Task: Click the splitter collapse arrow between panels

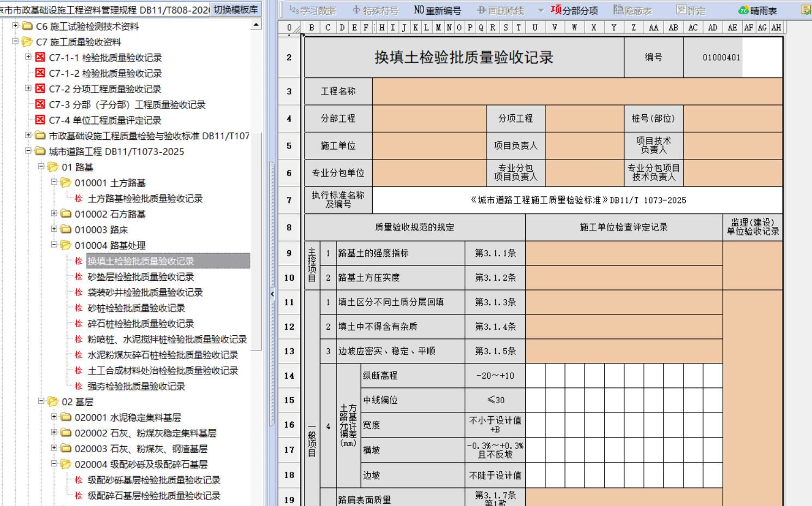Action: 272,294
